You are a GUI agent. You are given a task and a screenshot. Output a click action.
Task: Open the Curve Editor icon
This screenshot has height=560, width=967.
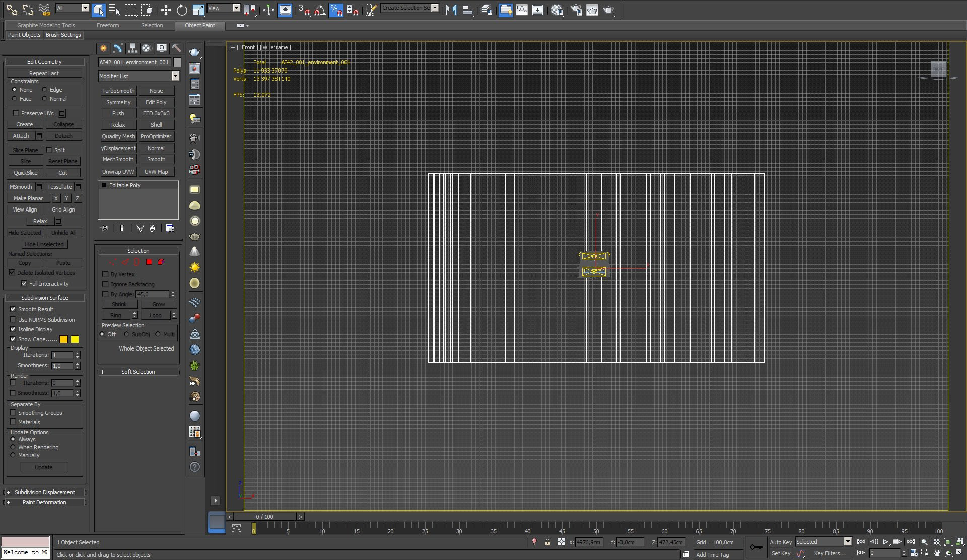(522, 9)
